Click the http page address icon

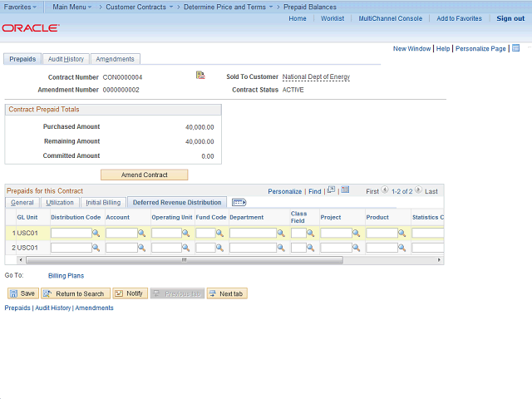(516, 48)
